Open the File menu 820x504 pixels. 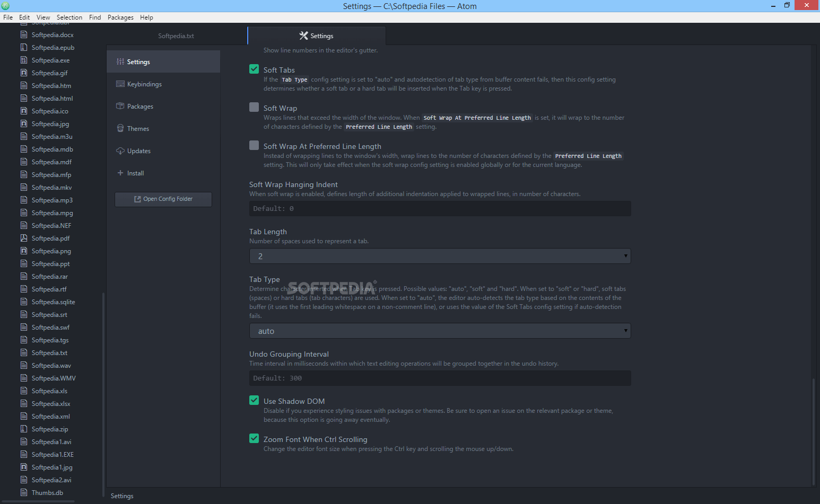[8, 17]
